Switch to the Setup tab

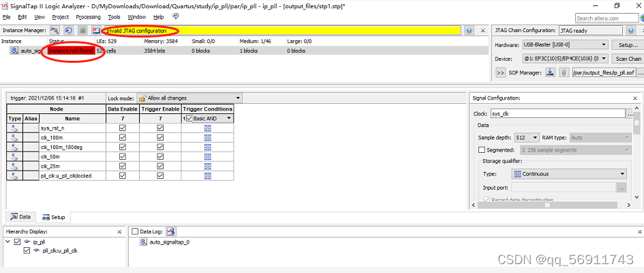point(54,216)
